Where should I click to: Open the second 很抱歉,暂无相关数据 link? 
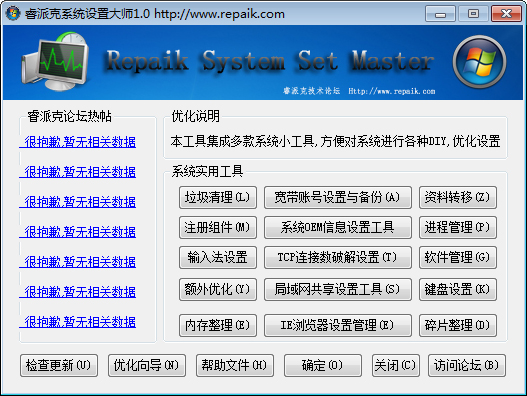point(78,172)
